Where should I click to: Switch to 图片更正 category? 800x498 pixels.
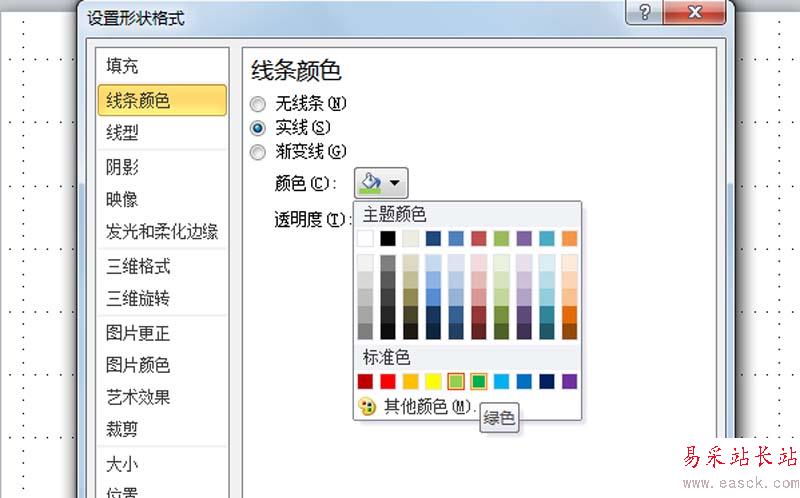pyautogui.click(x=162, y=333)
